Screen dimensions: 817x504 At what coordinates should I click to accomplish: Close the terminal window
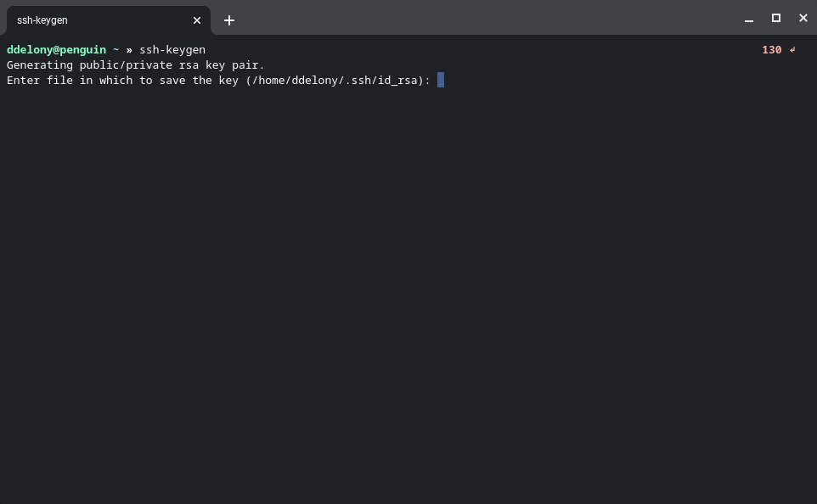click(x=803, y=18)
